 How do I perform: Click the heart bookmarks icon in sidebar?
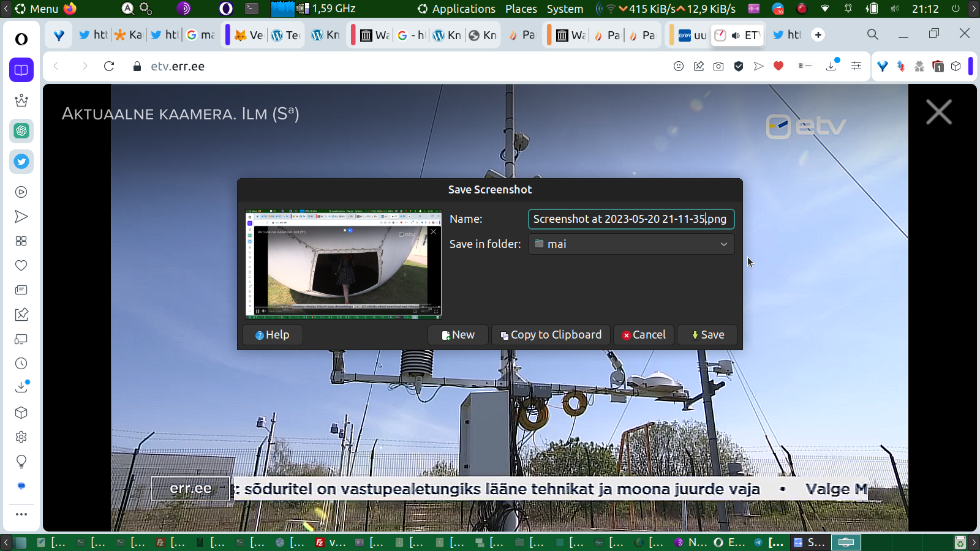click(21, 266)
